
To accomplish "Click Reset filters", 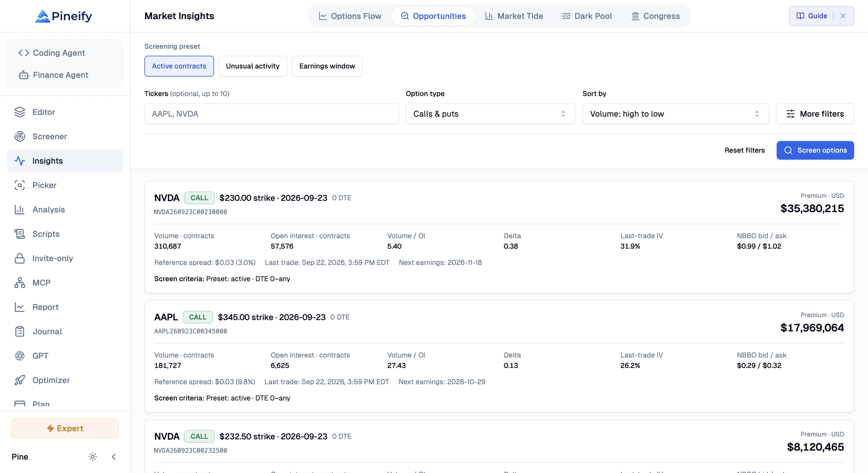I will 745,150.
